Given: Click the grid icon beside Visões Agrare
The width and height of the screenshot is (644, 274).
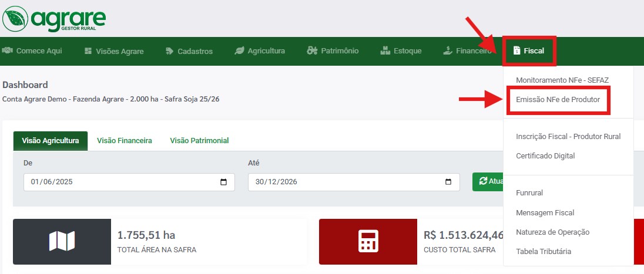Looking at the screenshot, I should point(88,51).
